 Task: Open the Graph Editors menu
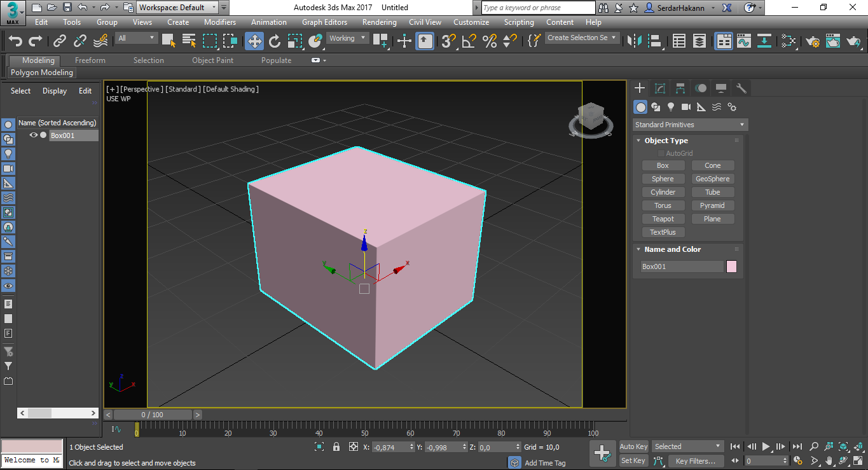coord(324,22)
